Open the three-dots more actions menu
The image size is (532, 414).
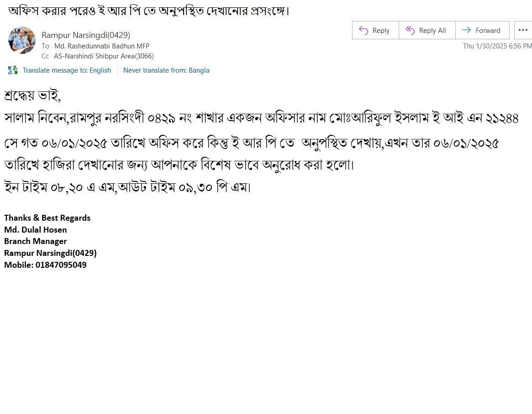(523, 30)
